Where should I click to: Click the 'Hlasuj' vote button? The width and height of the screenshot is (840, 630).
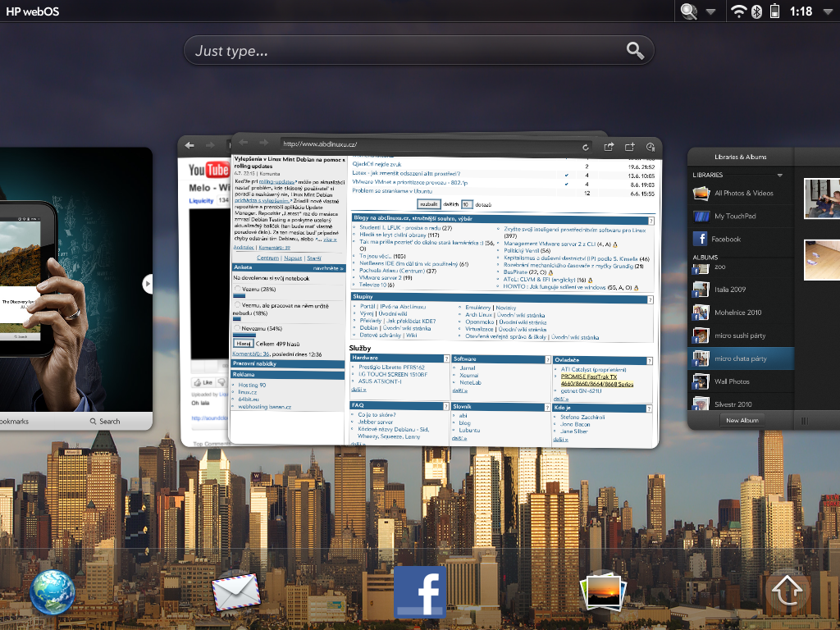click(243, 344)
